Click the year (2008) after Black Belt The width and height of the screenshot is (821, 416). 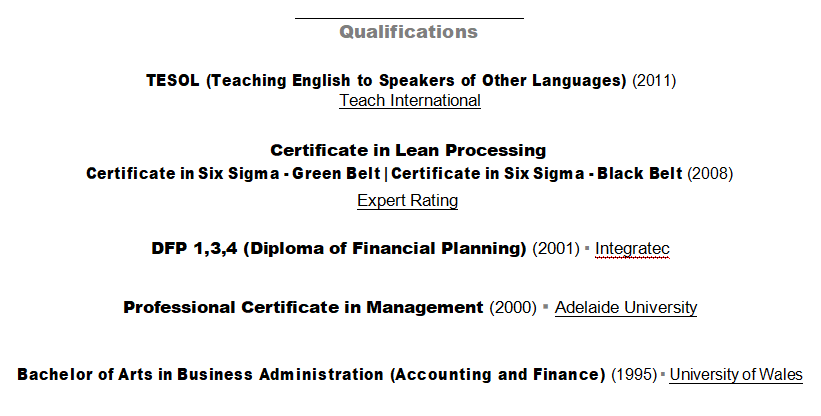pos(711,174)
